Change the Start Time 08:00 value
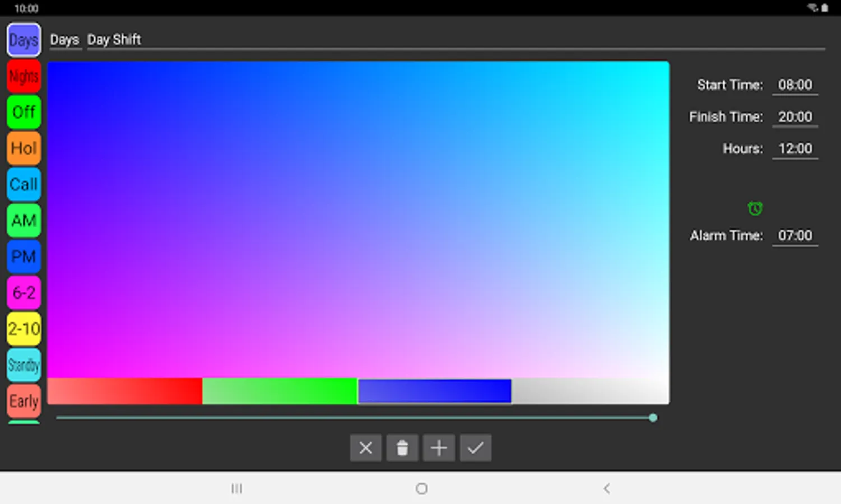This screenshot has width=841, height=504. [x=795, y=85]
